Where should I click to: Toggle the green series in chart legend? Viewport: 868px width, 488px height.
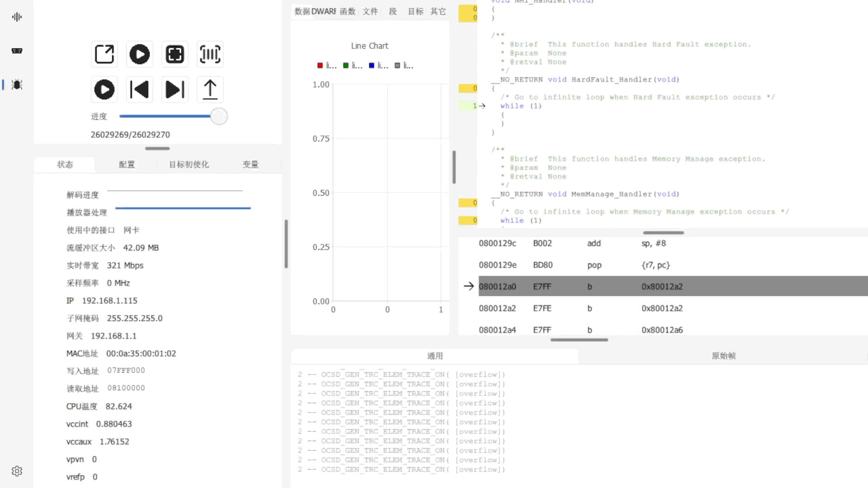346,66
